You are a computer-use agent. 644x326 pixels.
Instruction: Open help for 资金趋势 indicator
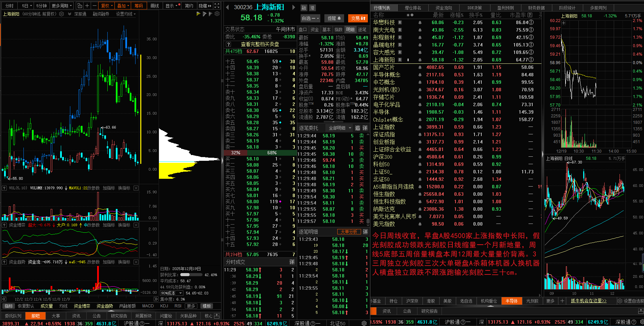(4, 262)
